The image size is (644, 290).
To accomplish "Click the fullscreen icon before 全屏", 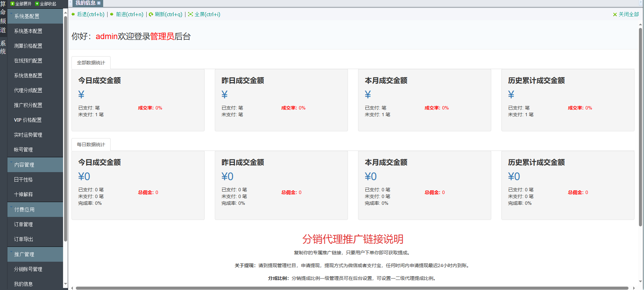I will pos(191,14).
